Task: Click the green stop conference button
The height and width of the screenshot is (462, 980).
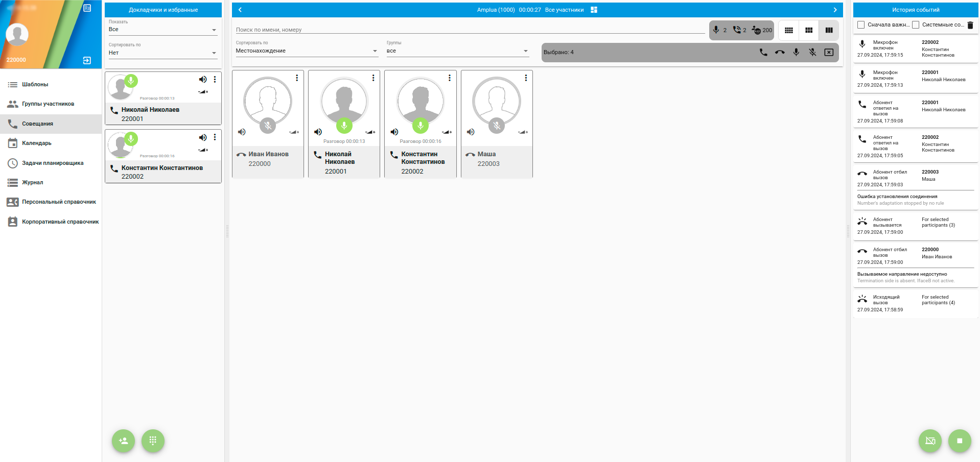Action: pyautogui.click(x=959, y=441)
